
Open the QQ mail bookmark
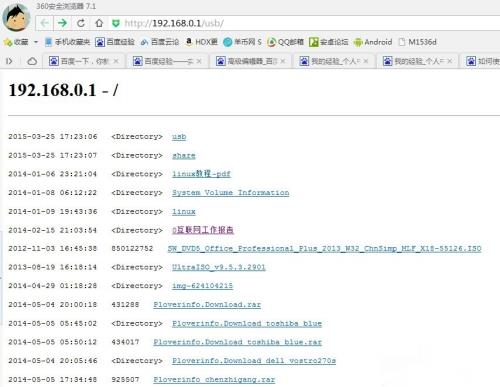point(286,42)
